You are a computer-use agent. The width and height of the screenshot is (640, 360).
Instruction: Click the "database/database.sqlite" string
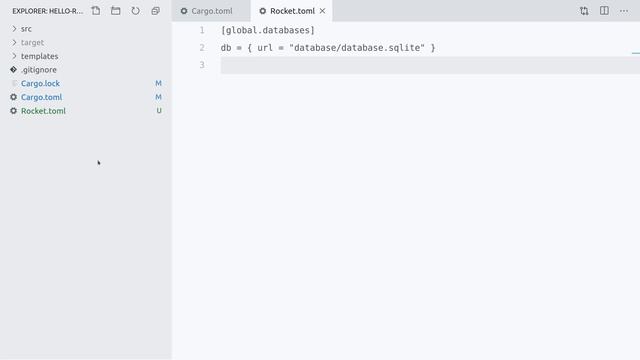(357, 48)
